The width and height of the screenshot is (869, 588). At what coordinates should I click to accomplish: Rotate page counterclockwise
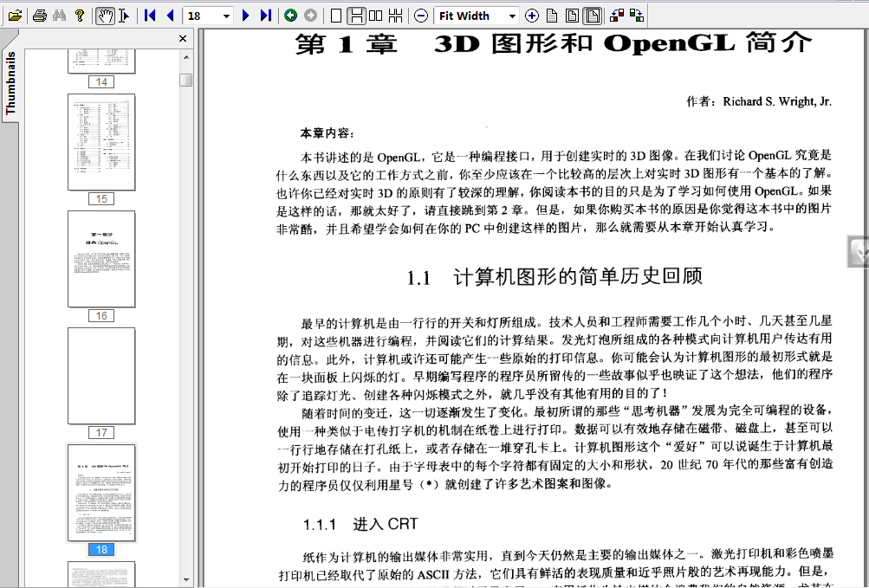click(617, 16)
